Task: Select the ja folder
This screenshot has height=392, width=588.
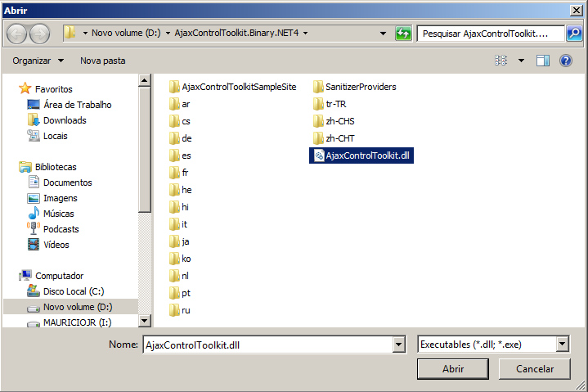Action: (x=179, y=241)
